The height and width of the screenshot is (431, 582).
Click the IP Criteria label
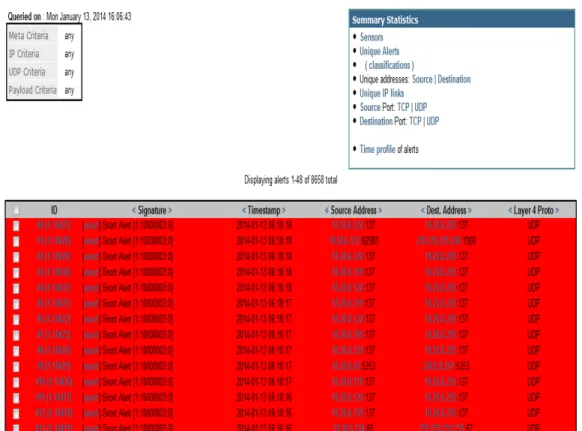pos(24,54)
